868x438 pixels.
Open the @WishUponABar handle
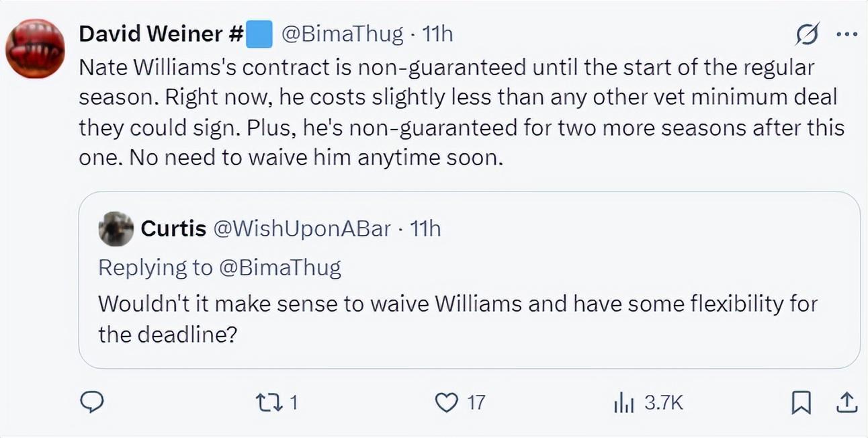pyautogui.click(x=302, y=229)
